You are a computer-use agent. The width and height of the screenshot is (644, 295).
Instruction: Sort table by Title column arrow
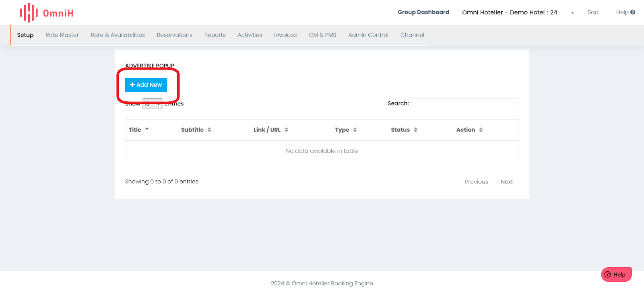(x=147, y=129)
